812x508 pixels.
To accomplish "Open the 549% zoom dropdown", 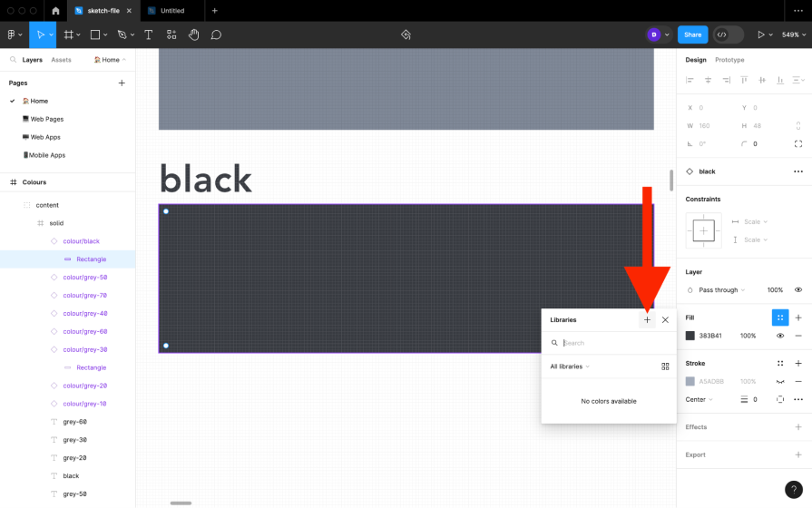I will click(x=794, y=34).
